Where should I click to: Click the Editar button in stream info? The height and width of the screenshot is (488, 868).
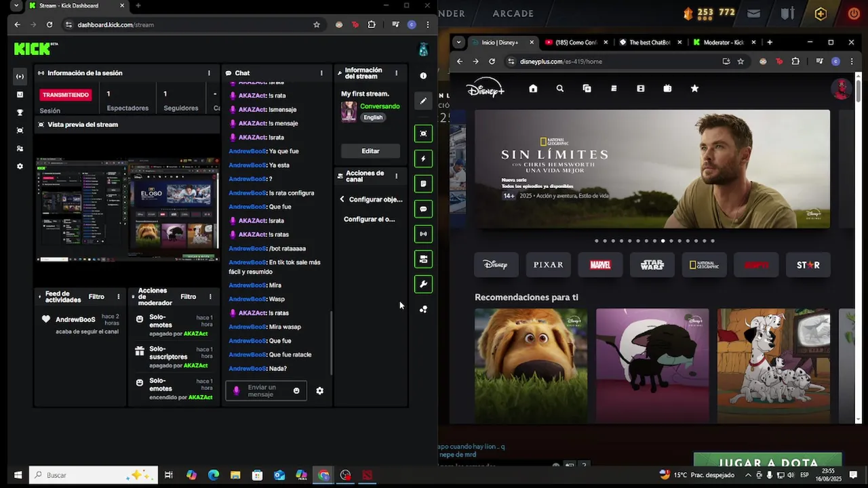[x=370, y=151]
